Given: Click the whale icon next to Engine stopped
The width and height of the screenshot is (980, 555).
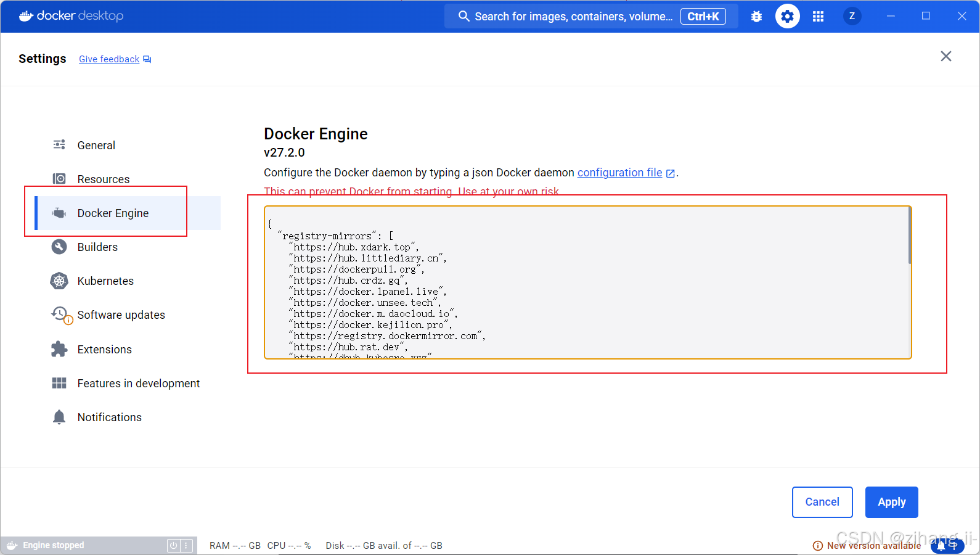Looking at the screenshot, I should tap(12, 545).
